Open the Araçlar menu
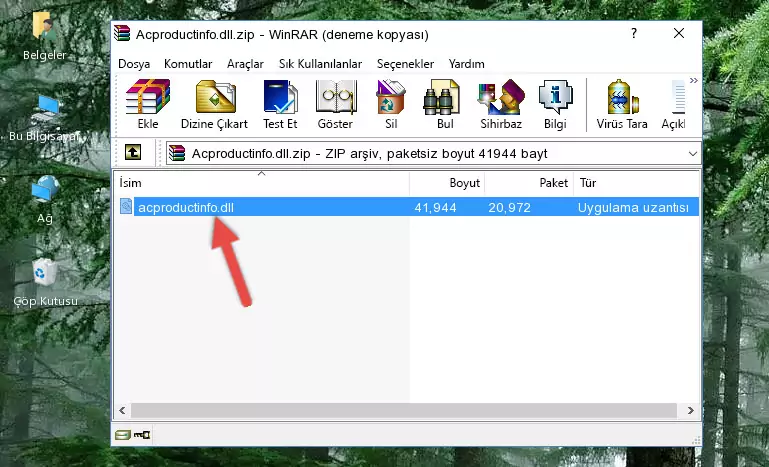Screen dimensions: 769x467 [x=245, y=64]
